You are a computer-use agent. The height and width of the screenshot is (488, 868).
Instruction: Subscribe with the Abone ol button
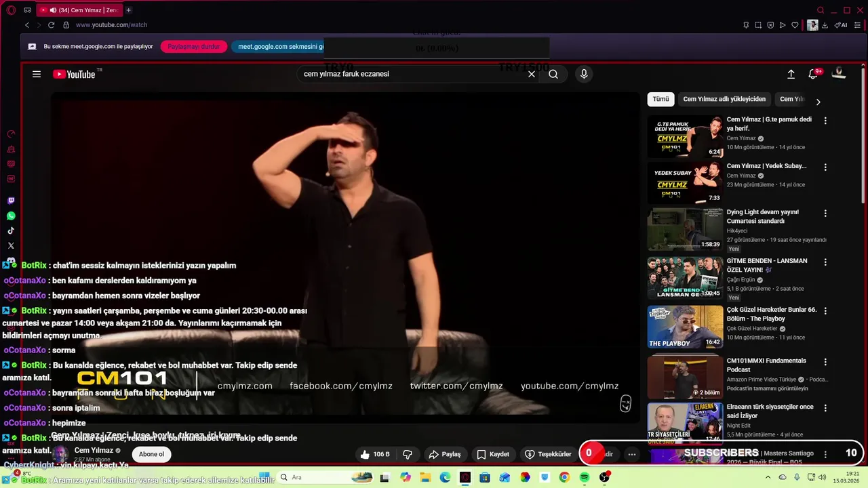coord(151,454)
